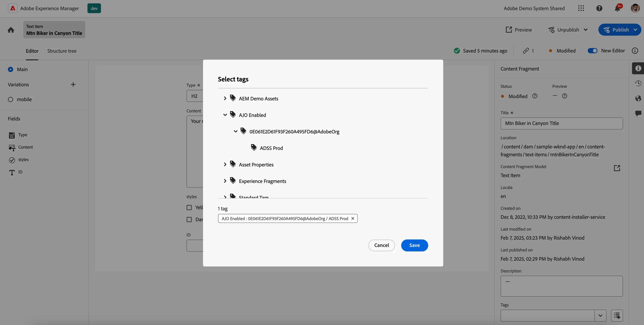Click the New Editor info icon
644x325 pixels.
[635, 51]
